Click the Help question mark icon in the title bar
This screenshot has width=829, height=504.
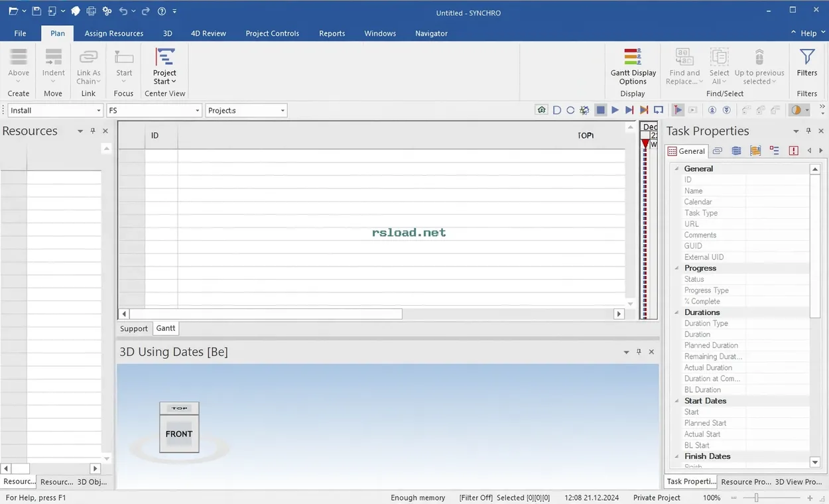pos(162,11)
